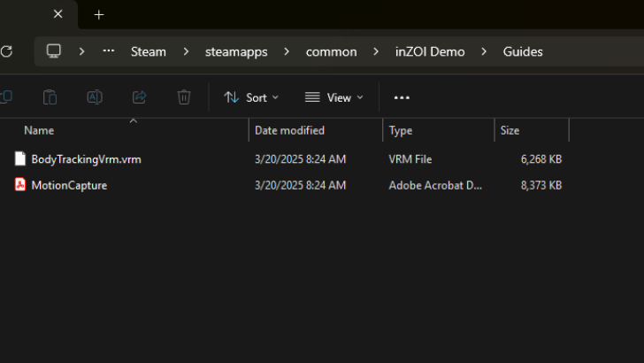Open See more options ellipsis in toolbar

[x=402, y=97]
